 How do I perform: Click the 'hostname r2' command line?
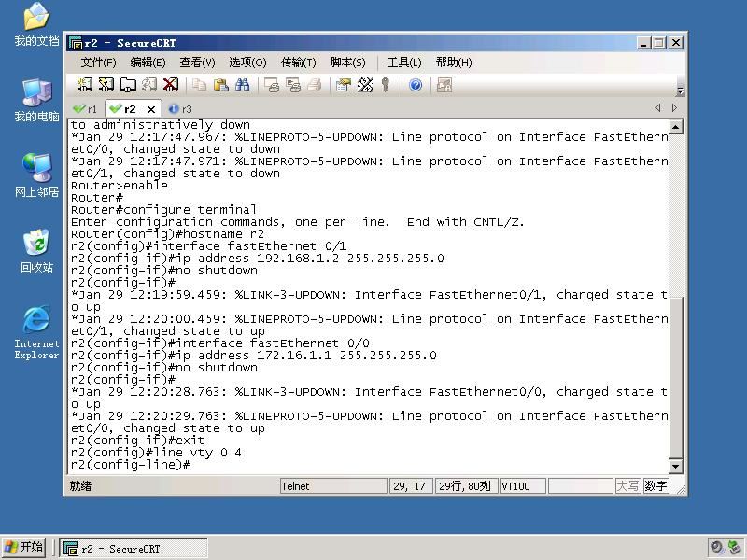(167, 234)
